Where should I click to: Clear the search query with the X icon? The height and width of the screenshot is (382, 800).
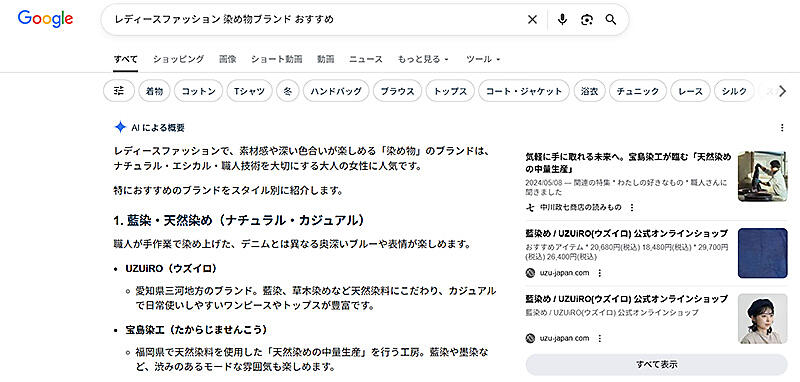[532, 20]
